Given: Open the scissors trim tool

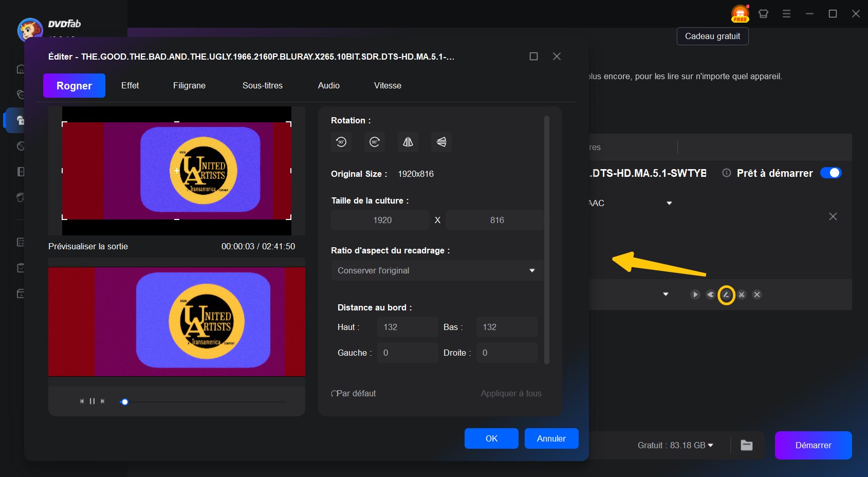Looking at the screenshot, I should point(742,295).
